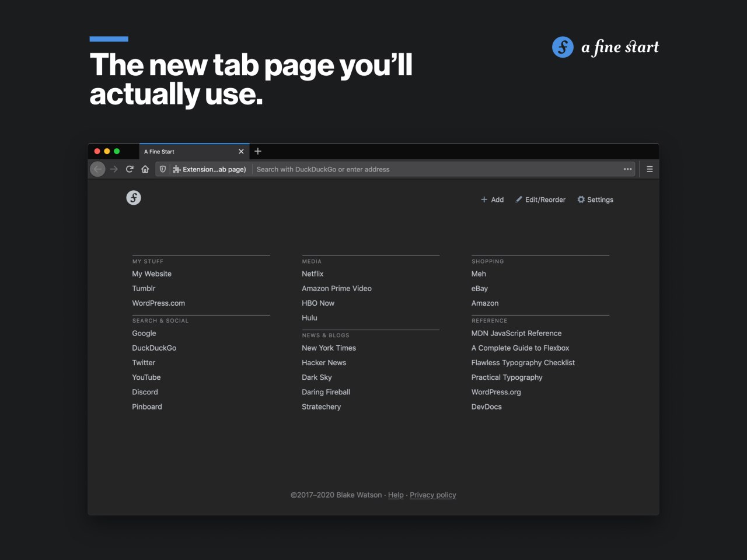Image resolution: width=747 pixels, height=560 pixels.
Task: Open Settings via its label
Action: pyautogui.click(x=600, y=199)
